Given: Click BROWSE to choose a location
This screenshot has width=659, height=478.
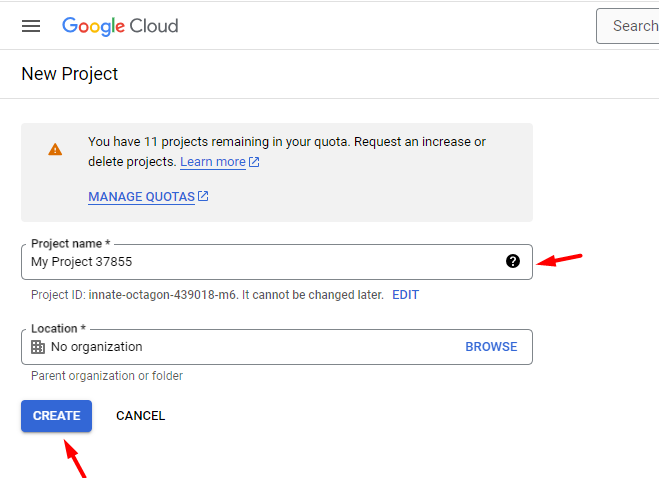Looking at the screenshot, I should (491, 346).
